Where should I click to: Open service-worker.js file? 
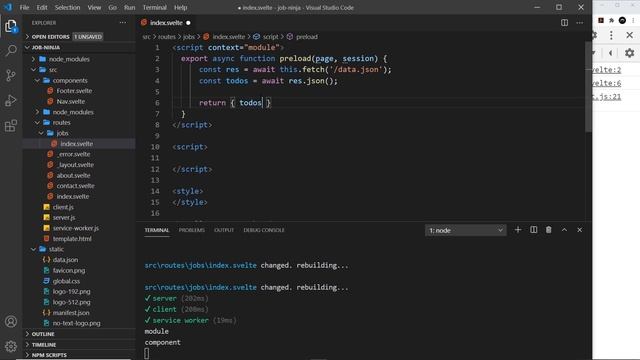(x=80, y=228)
